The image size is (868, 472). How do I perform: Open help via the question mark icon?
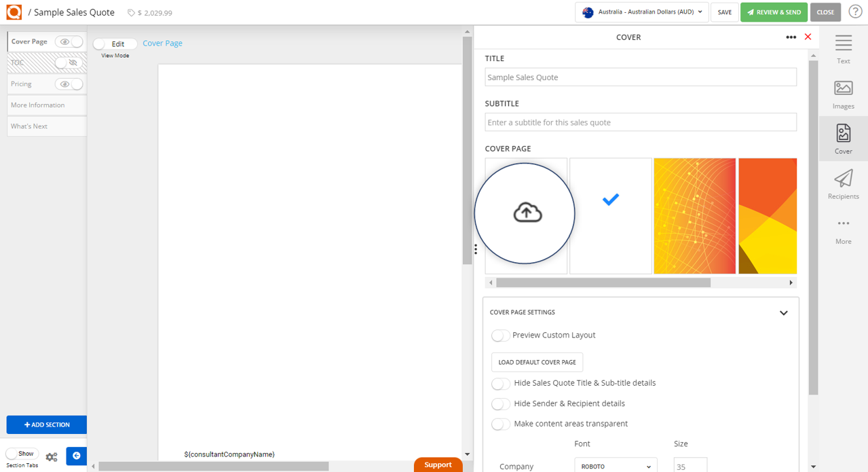coord(854,12)
